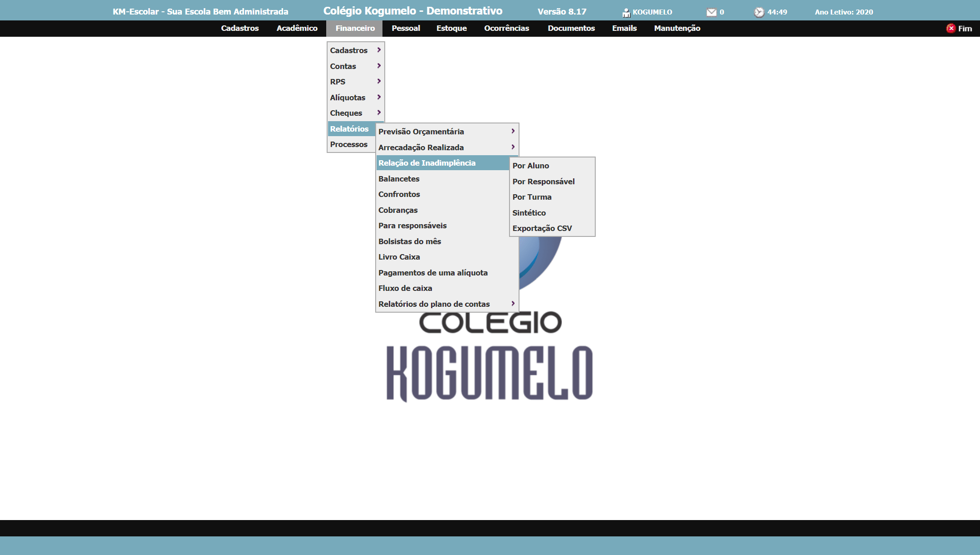Open the Acadêmico menu
Image resolution: width=980 pixels, height=555 pixels.
coord(297,28)
